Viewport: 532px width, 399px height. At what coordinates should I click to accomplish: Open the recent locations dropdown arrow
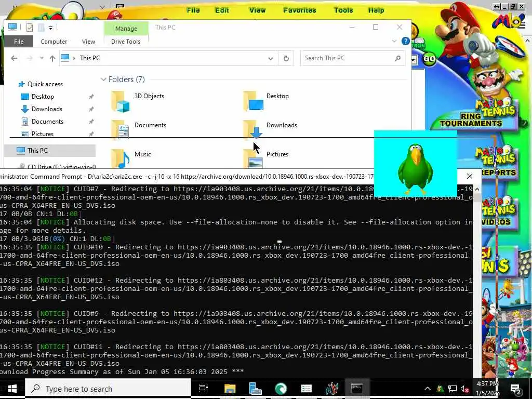click(42, 58)
